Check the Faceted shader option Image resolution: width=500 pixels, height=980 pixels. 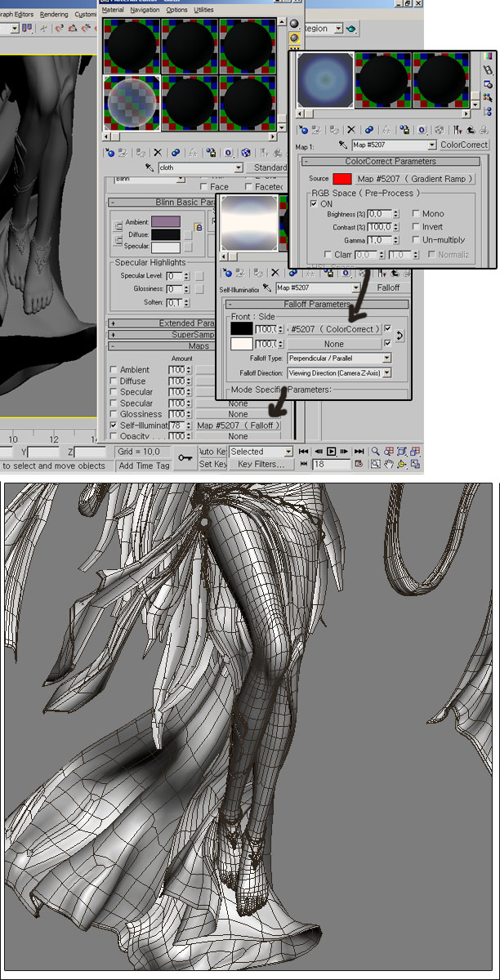pos(248,187)
